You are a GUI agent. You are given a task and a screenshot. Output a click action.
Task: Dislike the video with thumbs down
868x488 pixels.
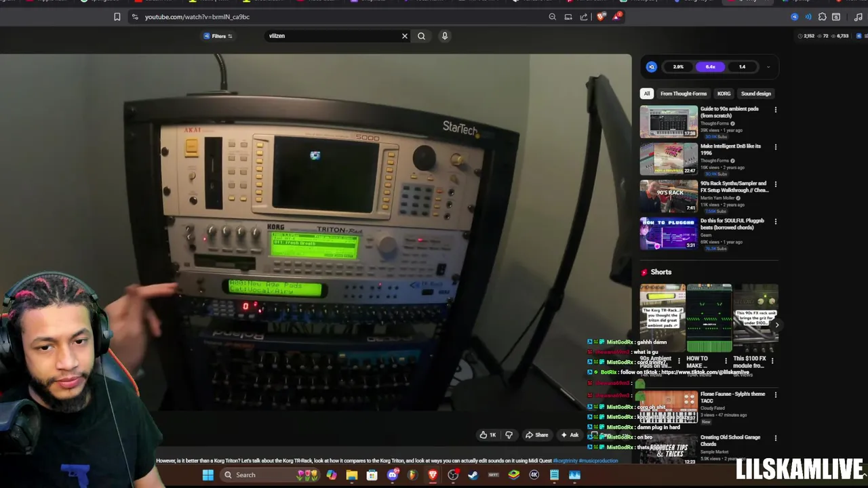click(509, 435)
